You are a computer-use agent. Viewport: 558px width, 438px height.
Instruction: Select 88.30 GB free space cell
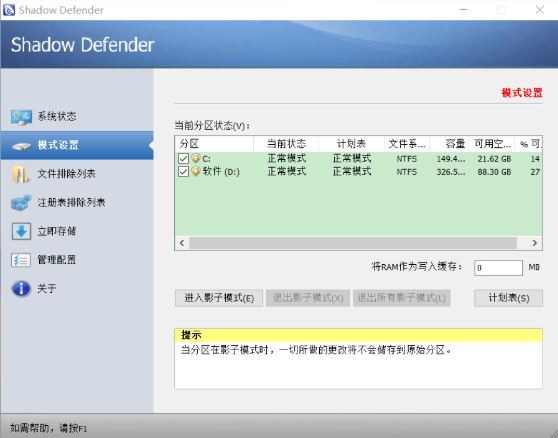pyautogui.click(x=494, y=172)
